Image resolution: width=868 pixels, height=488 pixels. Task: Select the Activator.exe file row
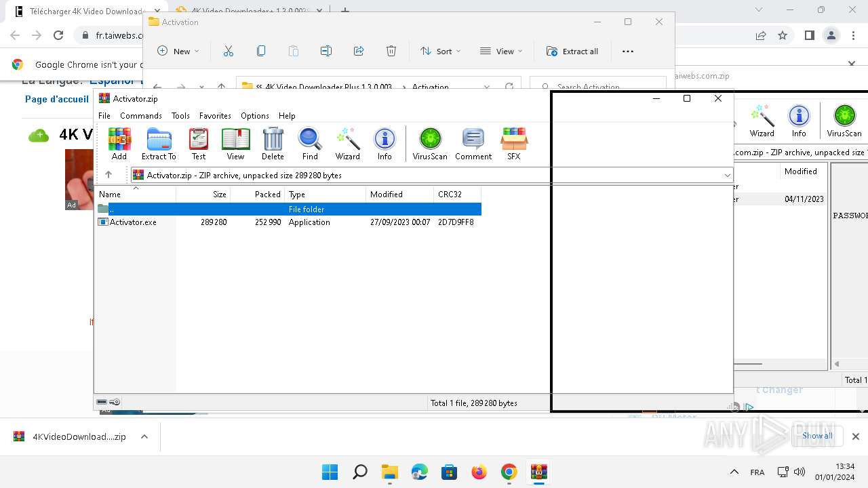(288, 222)
